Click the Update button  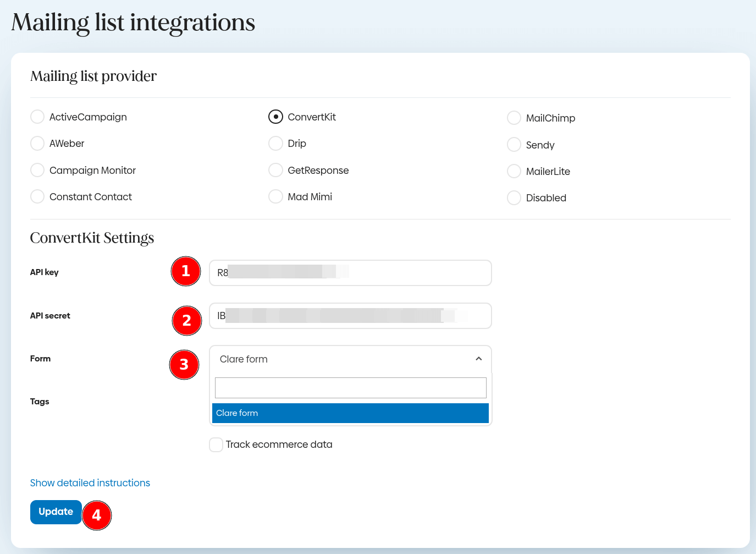pos(56,512)
